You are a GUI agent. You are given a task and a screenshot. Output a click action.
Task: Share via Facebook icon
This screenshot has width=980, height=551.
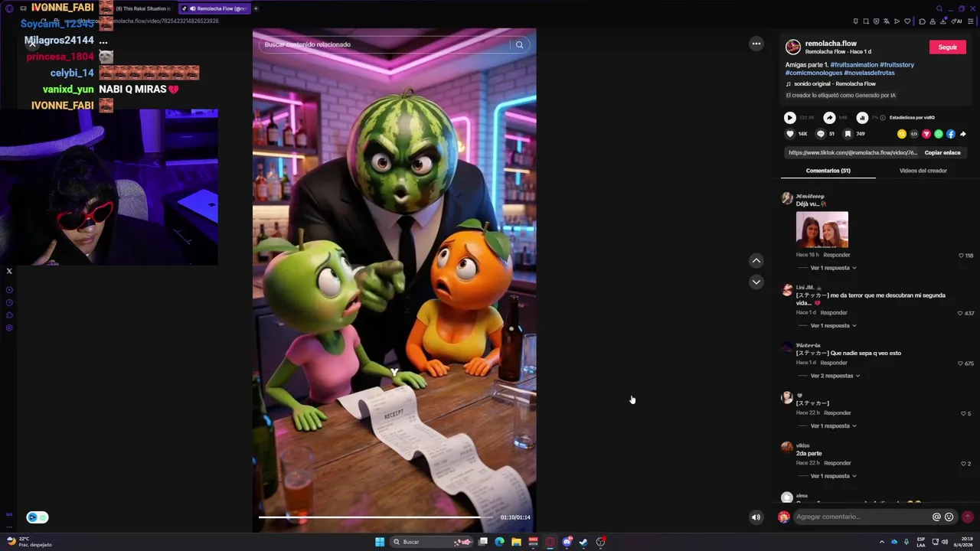[x=951, y=134]
